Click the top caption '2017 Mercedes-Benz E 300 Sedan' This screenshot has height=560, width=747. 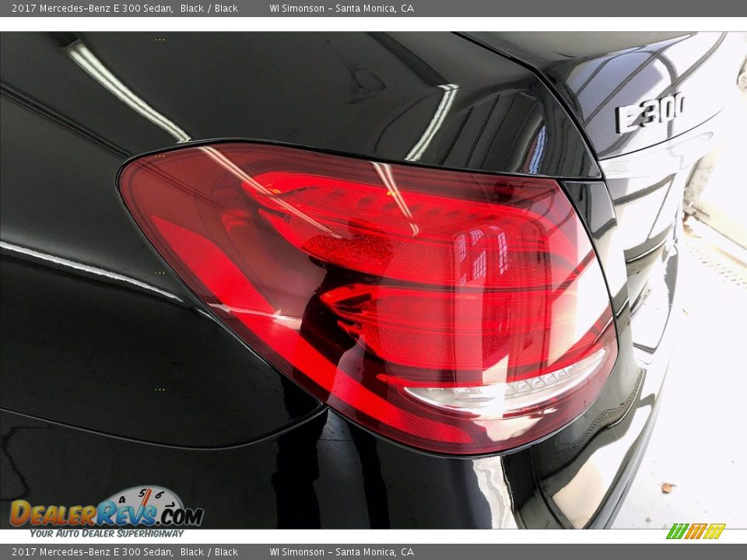(x=93, y=8)
